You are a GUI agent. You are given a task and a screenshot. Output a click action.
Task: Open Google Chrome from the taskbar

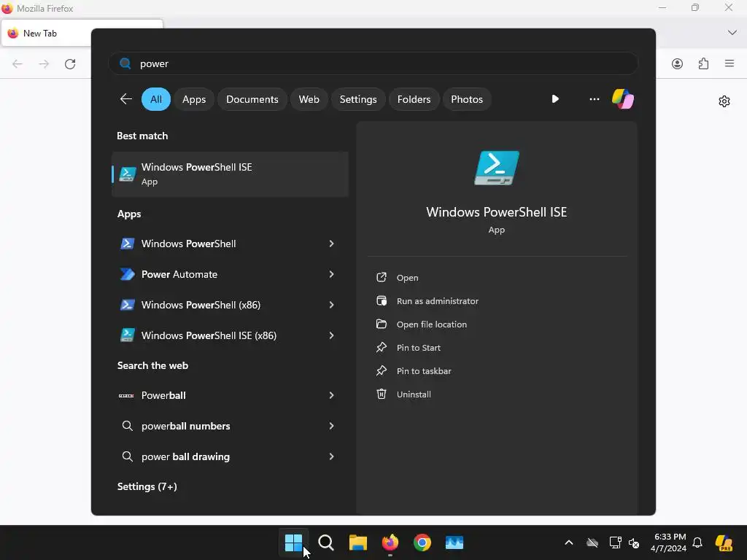422,542
